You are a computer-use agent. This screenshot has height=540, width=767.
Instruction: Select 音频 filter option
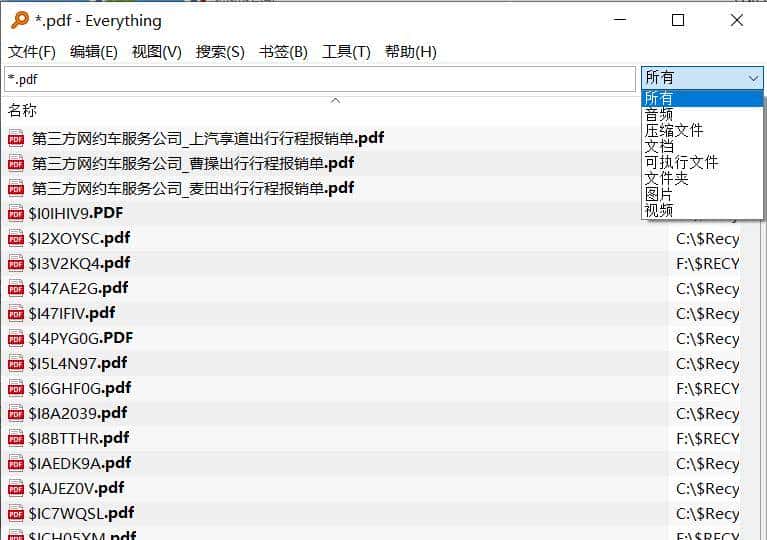point(702,114)
